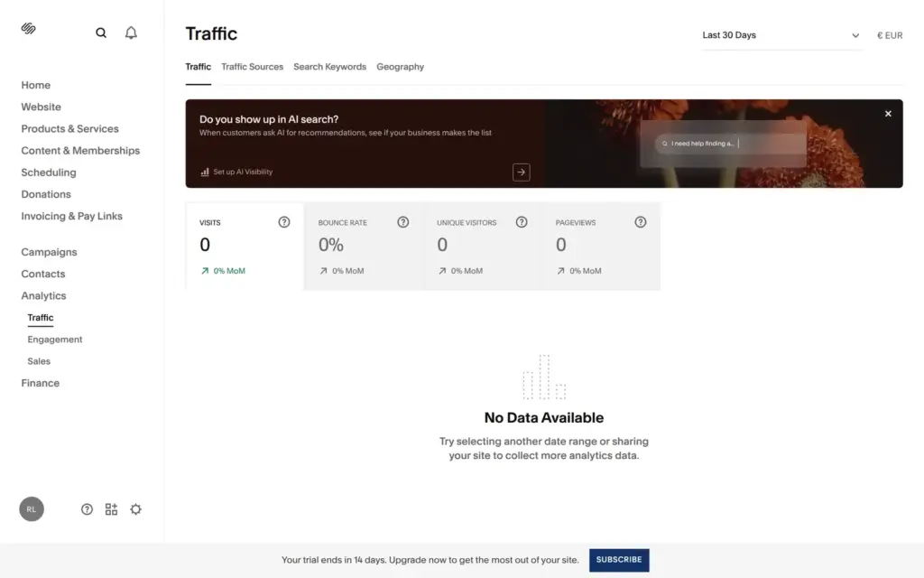
Task: Click the 0% MoM under Bounce Rate
Action: coord(347,271)
